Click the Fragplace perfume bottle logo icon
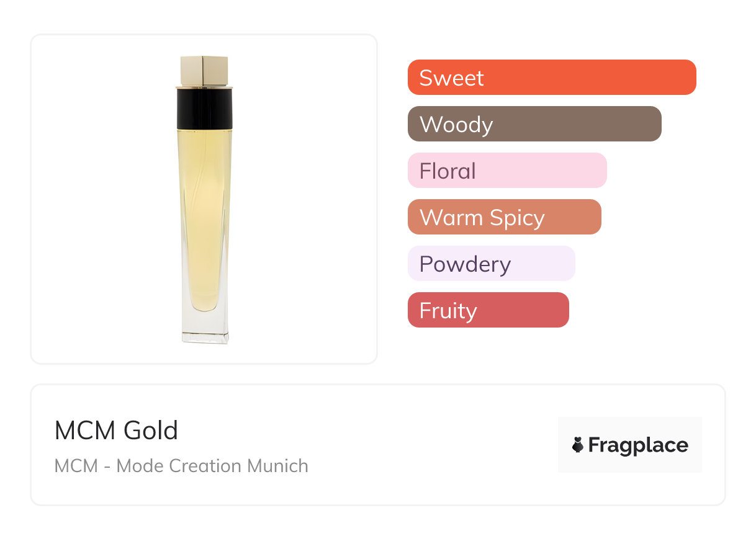 (578, 445)
